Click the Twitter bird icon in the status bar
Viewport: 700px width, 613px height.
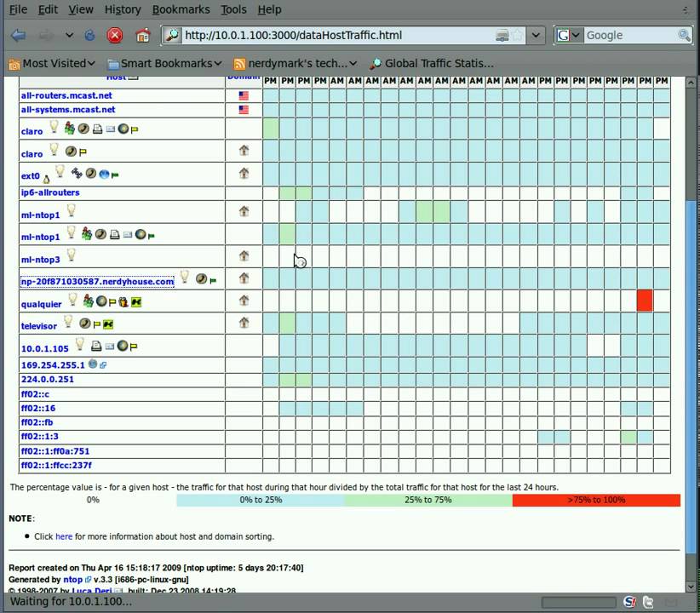[648, 602]
